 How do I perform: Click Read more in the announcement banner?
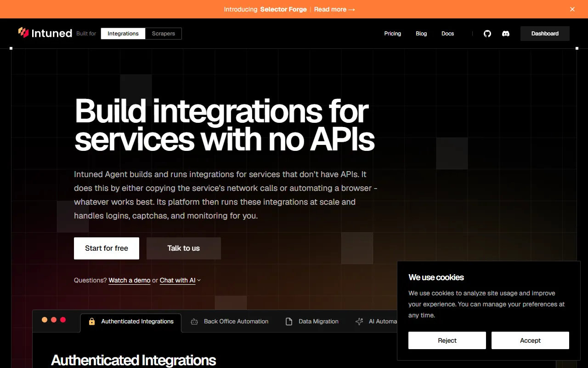[x=334, y=9]
